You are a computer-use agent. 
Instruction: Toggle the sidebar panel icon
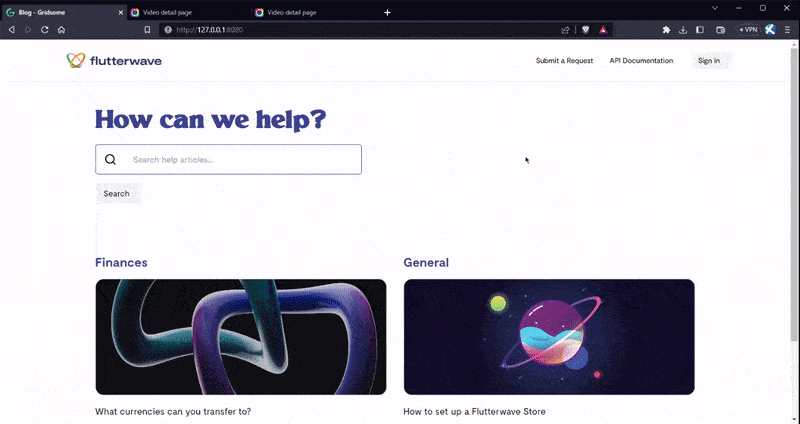coord(700,30)
